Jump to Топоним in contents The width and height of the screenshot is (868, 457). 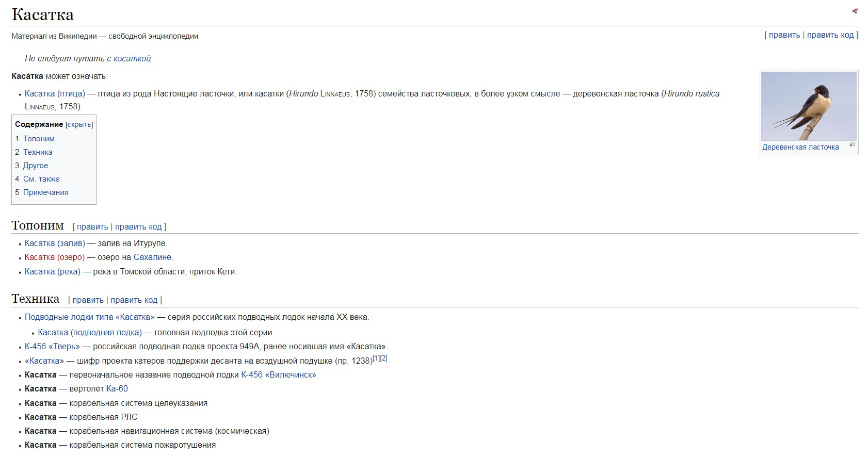[39, 139]
